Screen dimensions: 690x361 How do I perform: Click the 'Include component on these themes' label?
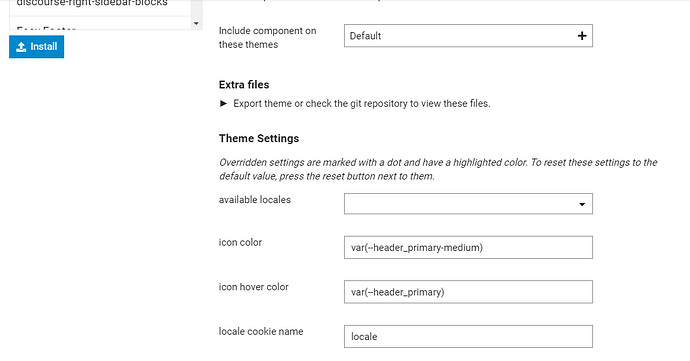click(268, 38)
